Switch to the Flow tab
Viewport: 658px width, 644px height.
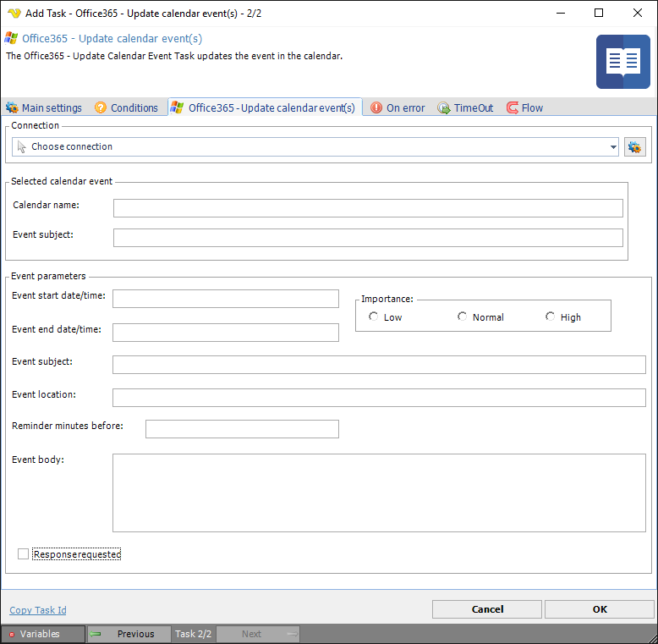coord(524,107)
